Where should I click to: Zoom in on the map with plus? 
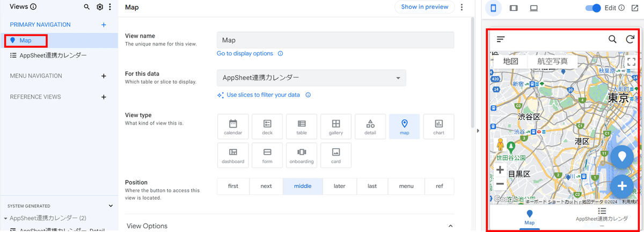point(500,170)
